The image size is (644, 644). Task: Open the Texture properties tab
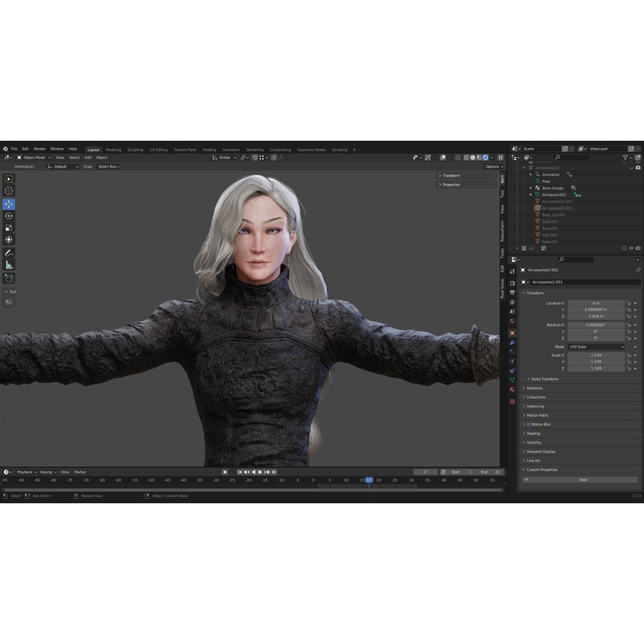tap(512, 402)
